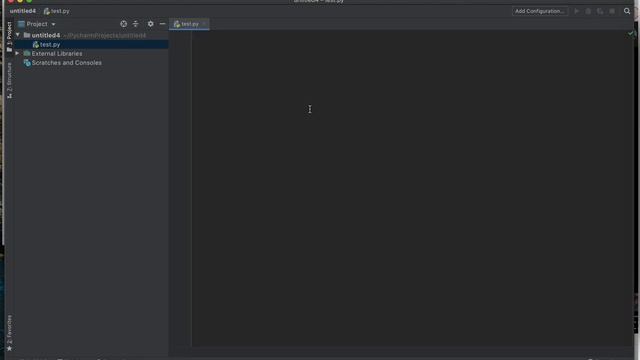The width and height of the screenshot is (640, 360).
Task: Expand the External Libraries node
Action: [x=17, y=53]
